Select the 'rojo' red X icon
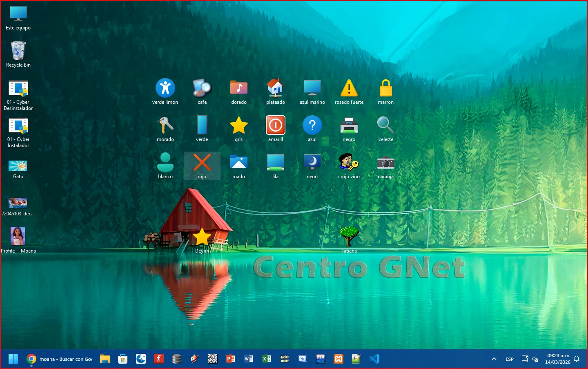Screen dimensions: 588x369 coord(202,163)
